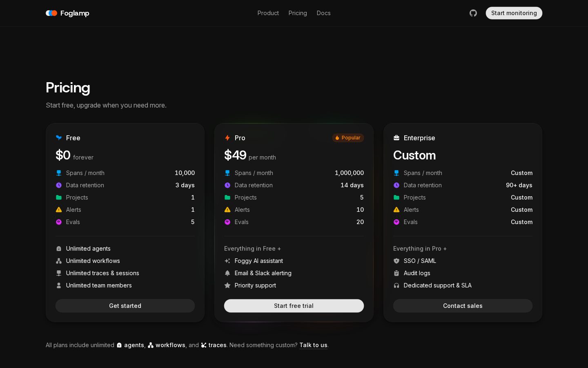588x368 pixels.
Task: Click the Foglamp brand name
Action: pos(75,13)
